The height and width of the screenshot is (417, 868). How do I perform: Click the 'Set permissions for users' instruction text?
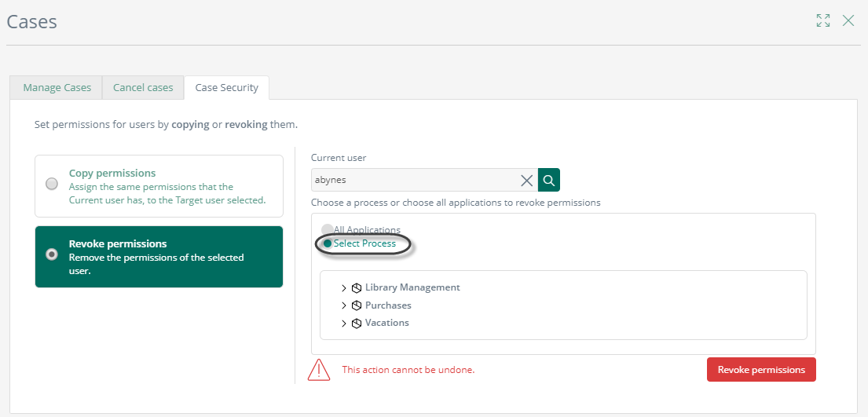(166, 125)
